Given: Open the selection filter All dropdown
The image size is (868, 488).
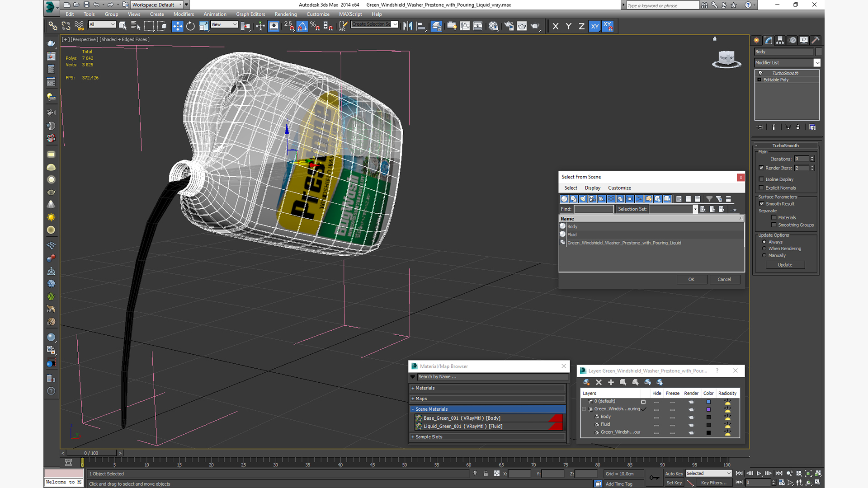Looking at the screenshot, I should 102,24.
